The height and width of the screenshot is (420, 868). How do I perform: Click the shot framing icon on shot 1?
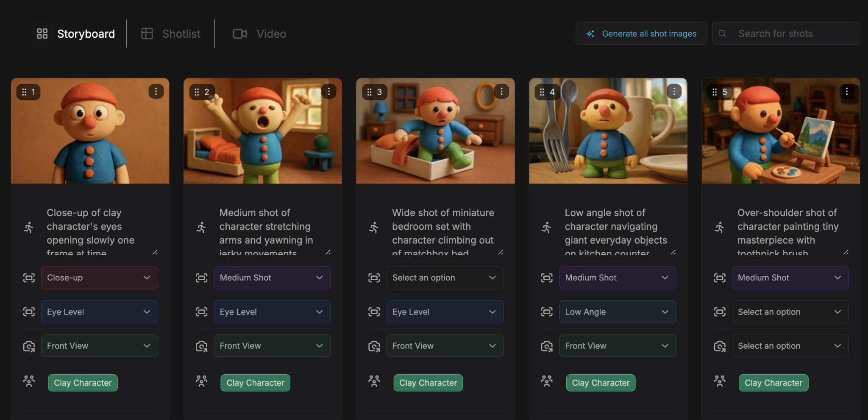tap(28, 278)
